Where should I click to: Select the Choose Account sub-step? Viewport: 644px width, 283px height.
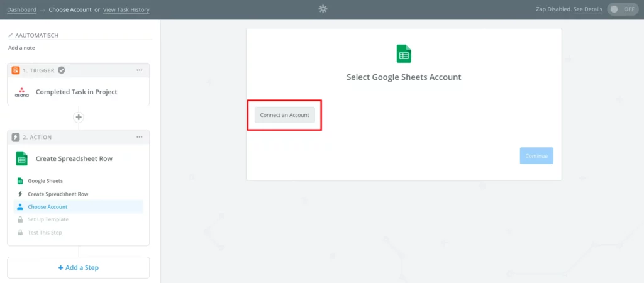79,207
